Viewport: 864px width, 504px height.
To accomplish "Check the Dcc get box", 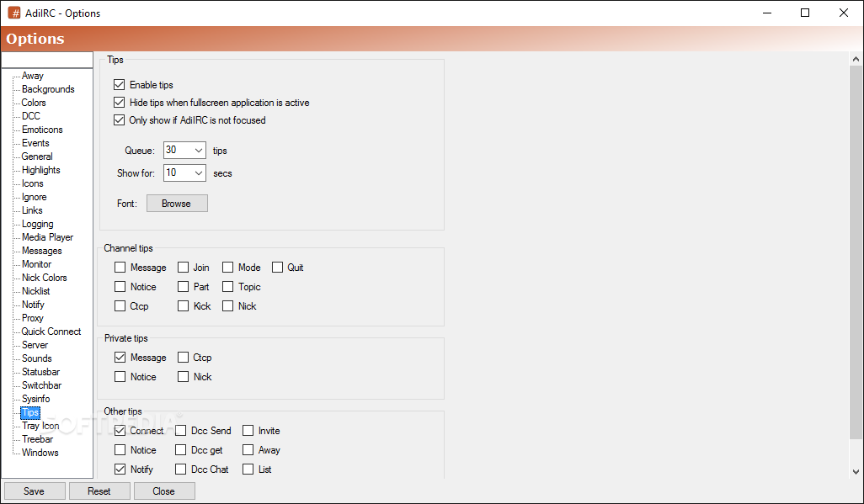I will coord(181,450).
